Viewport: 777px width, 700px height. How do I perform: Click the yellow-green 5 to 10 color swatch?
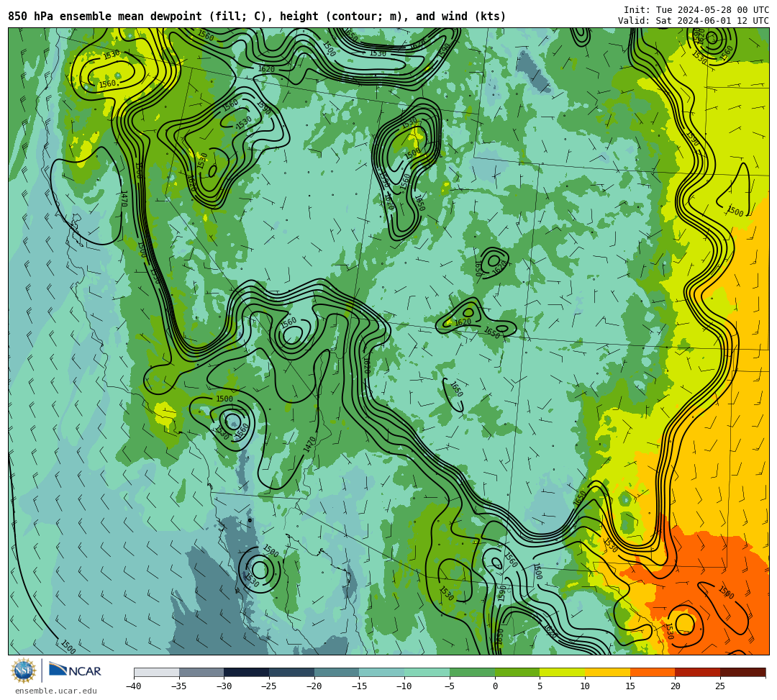[563, 672]
